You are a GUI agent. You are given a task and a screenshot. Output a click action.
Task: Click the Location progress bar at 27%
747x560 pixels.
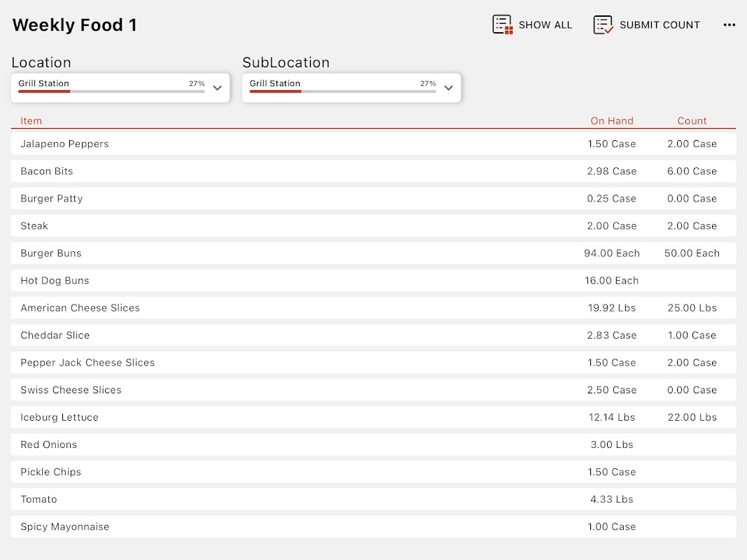coord(111,92)
